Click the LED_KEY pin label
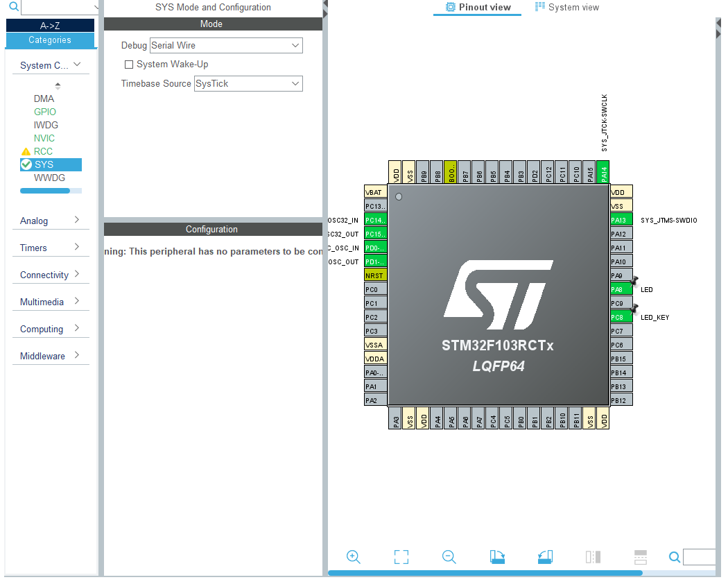The width and height of the screenshot is (728, 582). click(655, 317)
